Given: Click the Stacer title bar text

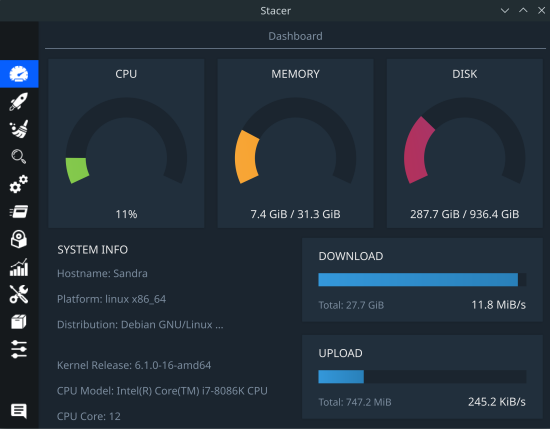Looking at the screenshot, I should click(x=275, y=11).
